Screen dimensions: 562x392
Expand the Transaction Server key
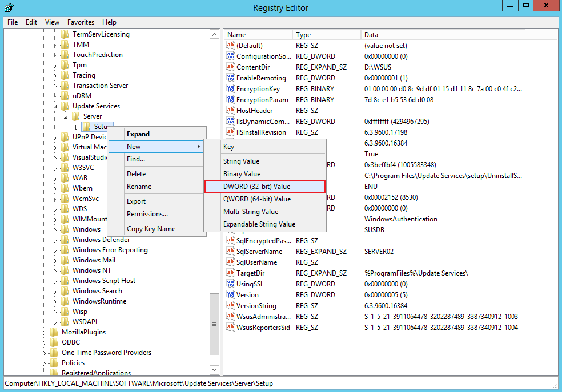55,86
